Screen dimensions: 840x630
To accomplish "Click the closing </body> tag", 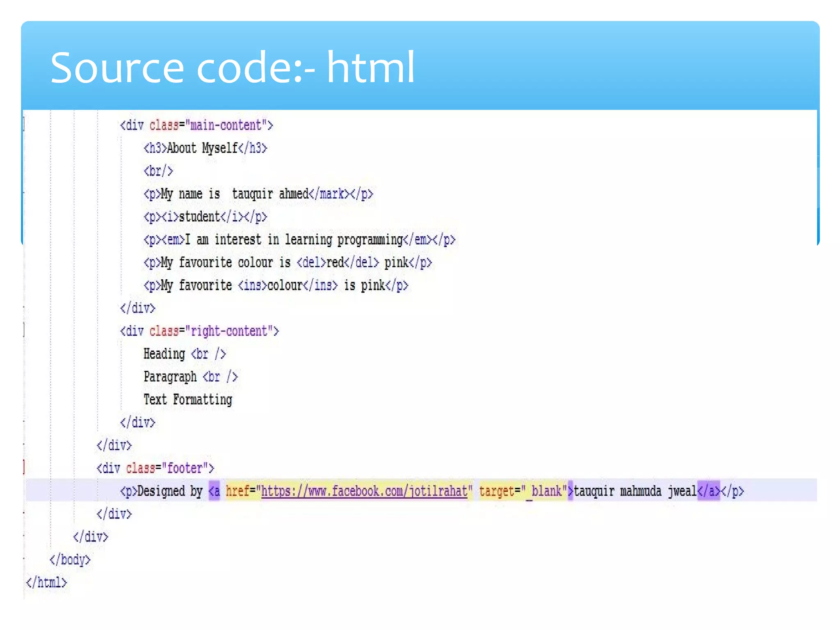I will (70, 559).
